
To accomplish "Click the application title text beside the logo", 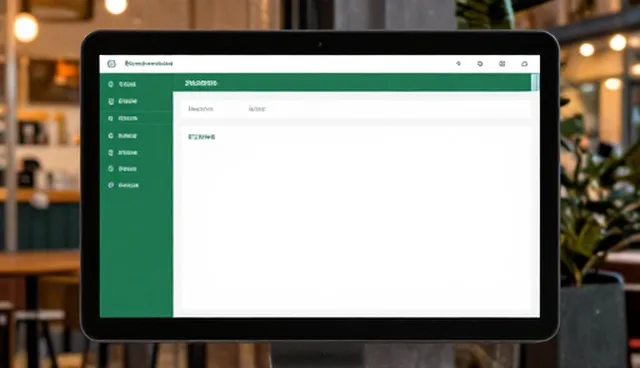I will point(149,64).
